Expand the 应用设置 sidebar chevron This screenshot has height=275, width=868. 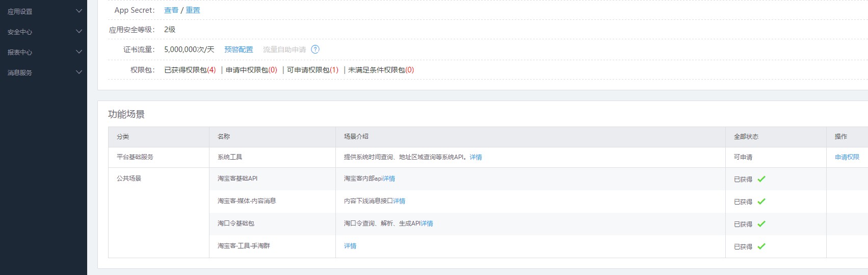[x=79, y=11]
